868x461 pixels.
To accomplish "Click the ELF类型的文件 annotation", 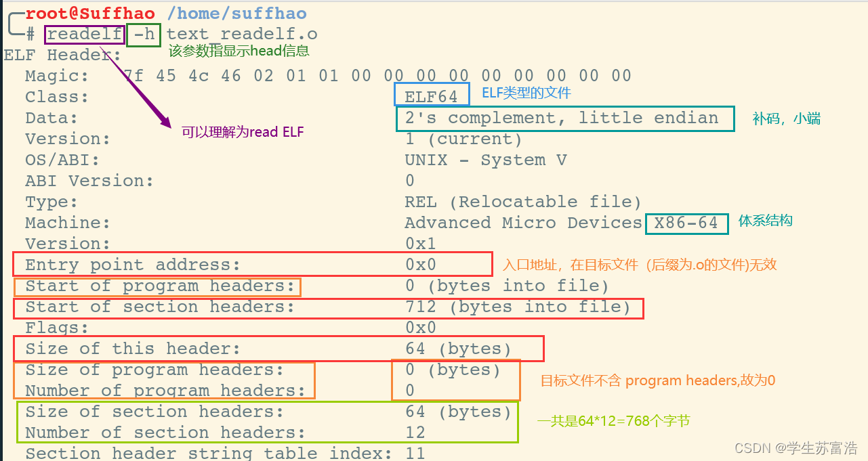I will [525, 93].
